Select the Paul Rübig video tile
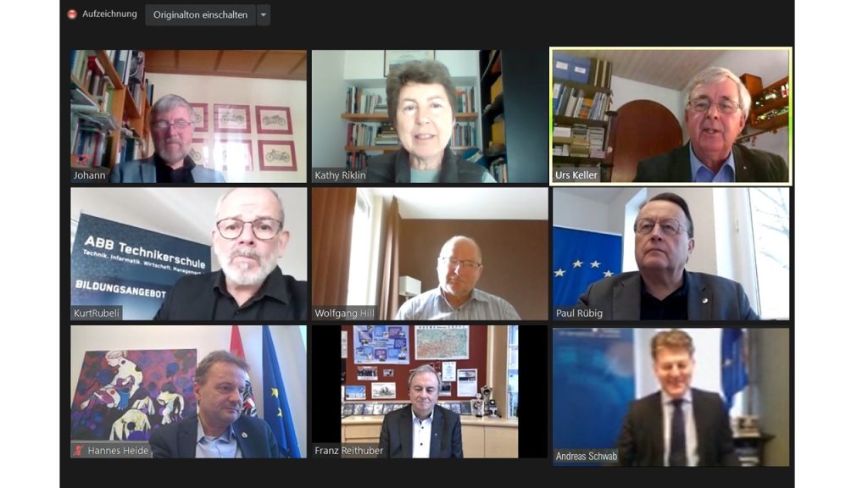The height and width of the screenshot is (488, 868). [671, 254]
